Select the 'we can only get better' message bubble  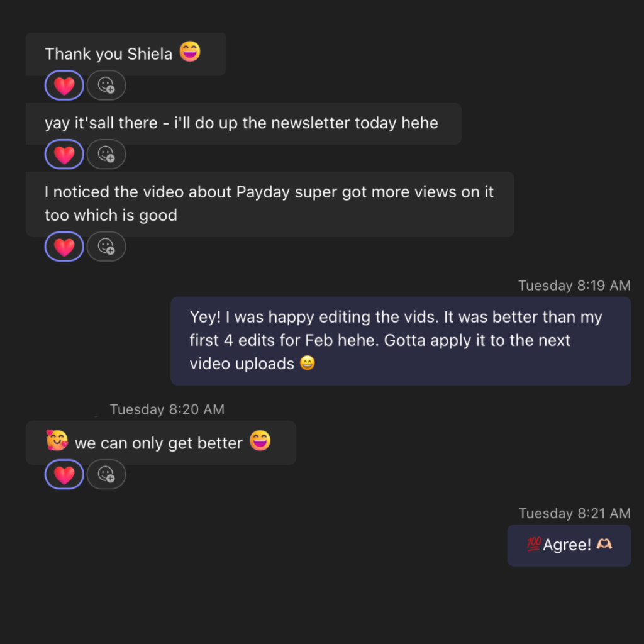(160, 442)
